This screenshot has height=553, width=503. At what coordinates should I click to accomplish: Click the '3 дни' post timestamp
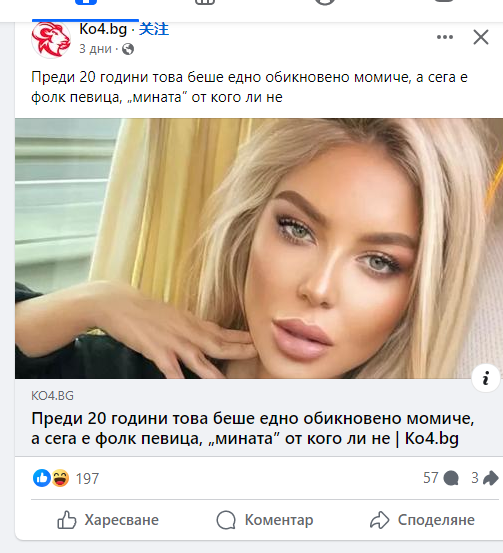(x=95, y=49)
